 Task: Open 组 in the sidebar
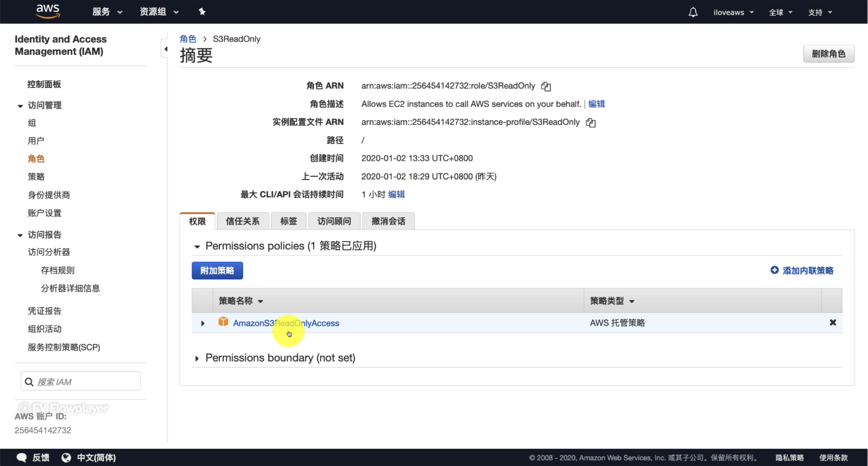pyautogui.click(x=32, y=123)
